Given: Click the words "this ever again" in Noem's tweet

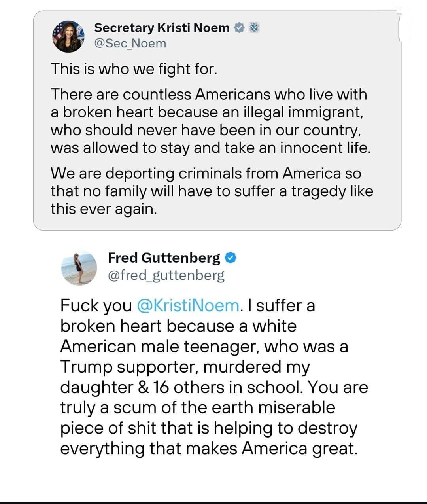Looking at the screenshot, I should (x=104, y=208).
